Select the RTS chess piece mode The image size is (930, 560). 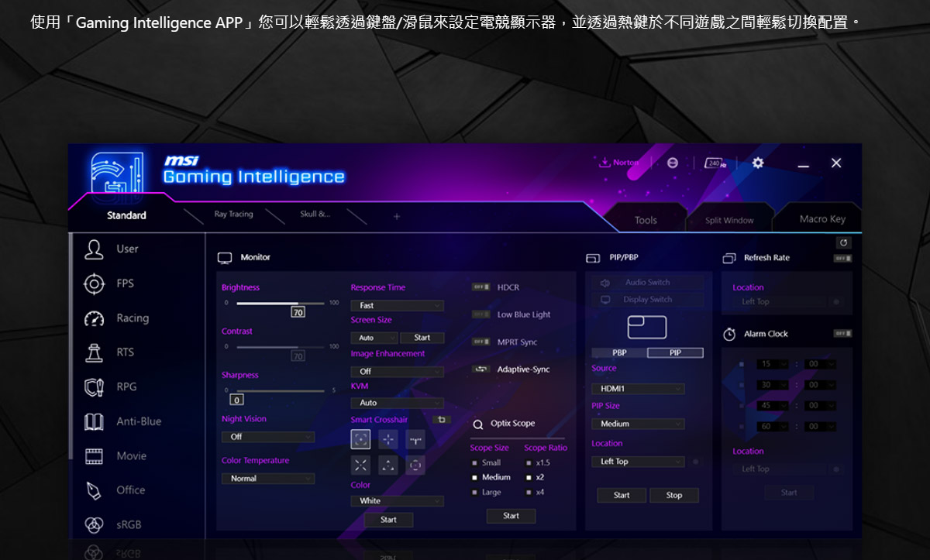[x=94, y=352]
